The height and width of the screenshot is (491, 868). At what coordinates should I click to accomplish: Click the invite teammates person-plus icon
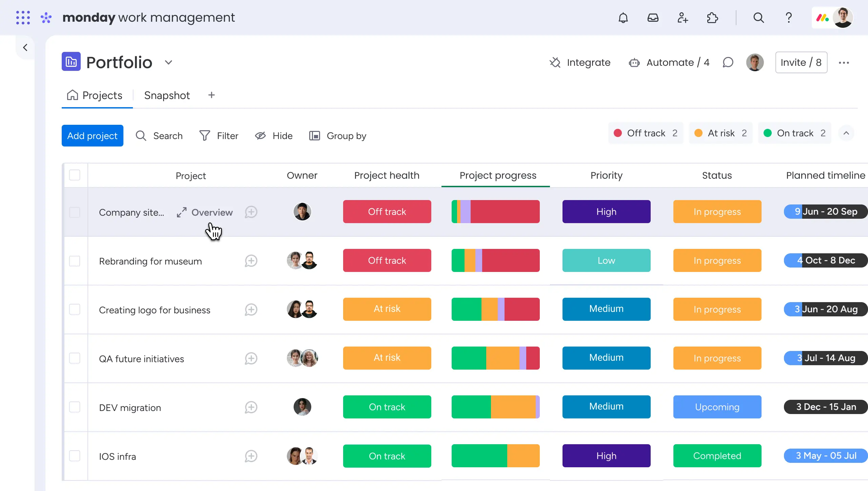point(683,18)
